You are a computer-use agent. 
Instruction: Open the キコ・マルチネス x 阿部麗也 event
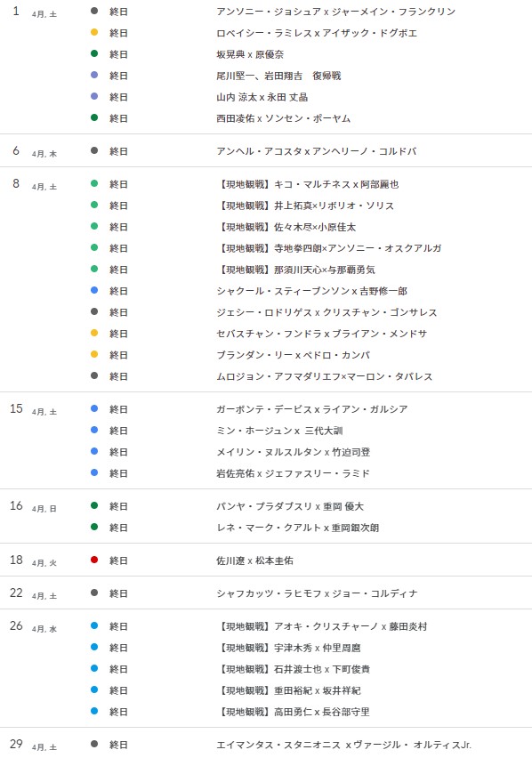click(x=309, y=184)
